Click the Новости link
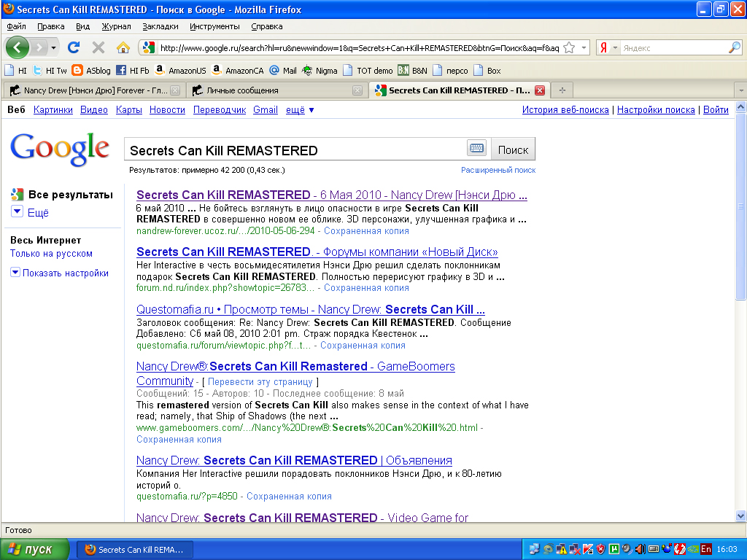Screen dimensions: 747x560 [x=167, y=110]
